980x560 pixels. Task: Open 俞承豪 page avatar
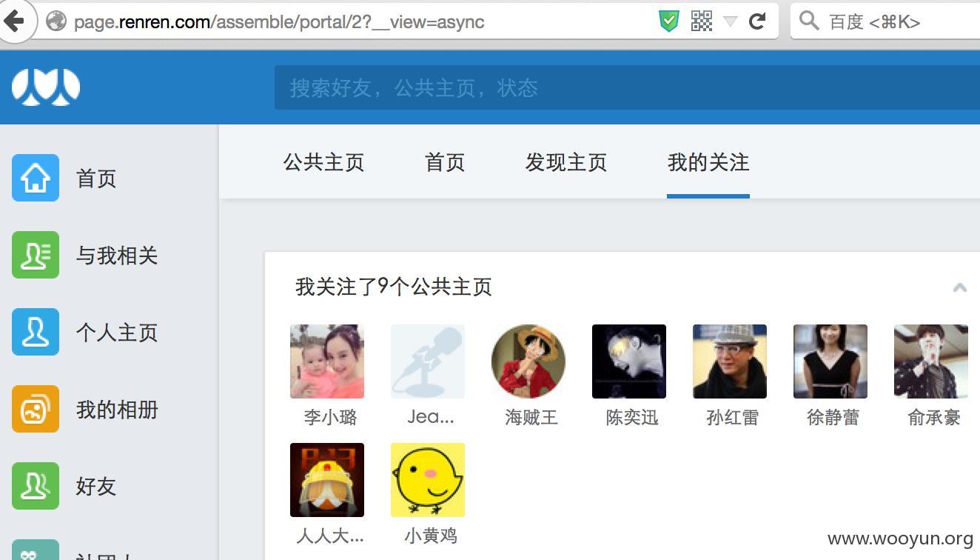931,361
